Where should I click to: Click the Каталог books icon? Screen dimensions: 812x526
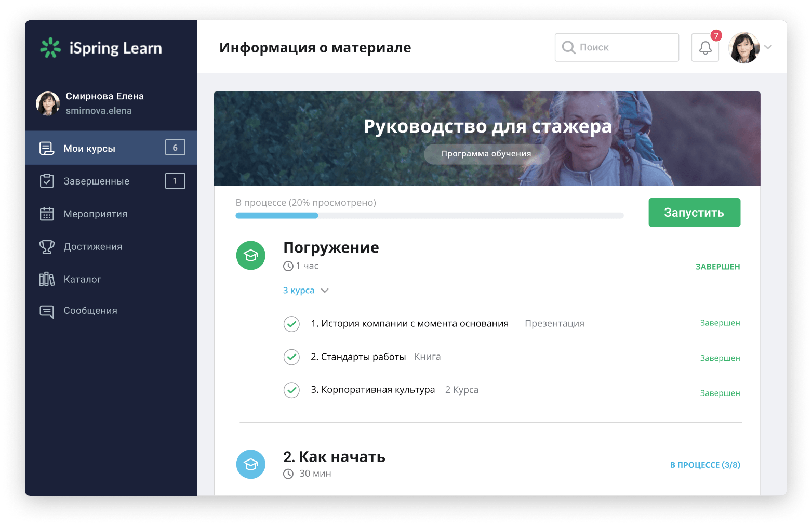pyautogui.click(x=47, y=279)
